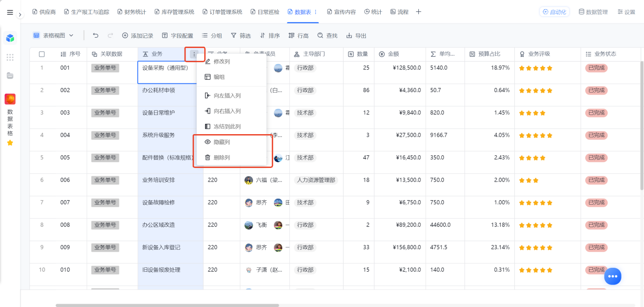Viewport: 644px width, 307px height.
Task: Open the 统计 tab
Action: click(x=373, y=12)
